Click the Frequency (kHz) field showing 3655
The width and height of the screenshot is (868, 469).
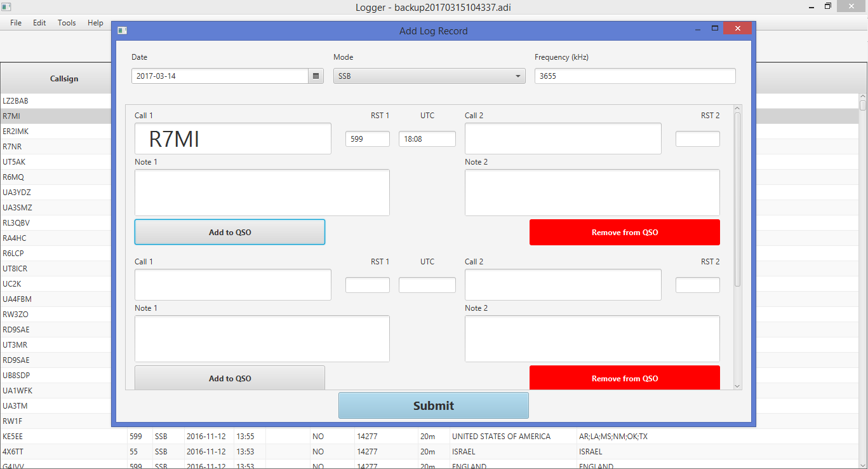[x=635, y=76]
